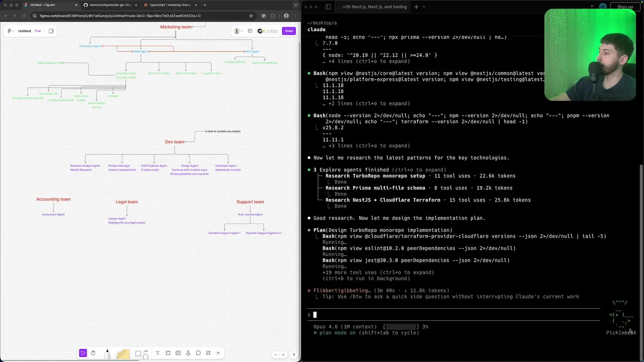Screen dimensions: 644x362
Task: Select terminal tab 'with Nest.js, Next.js, and tooling'
Action: (x=374, y=7)
